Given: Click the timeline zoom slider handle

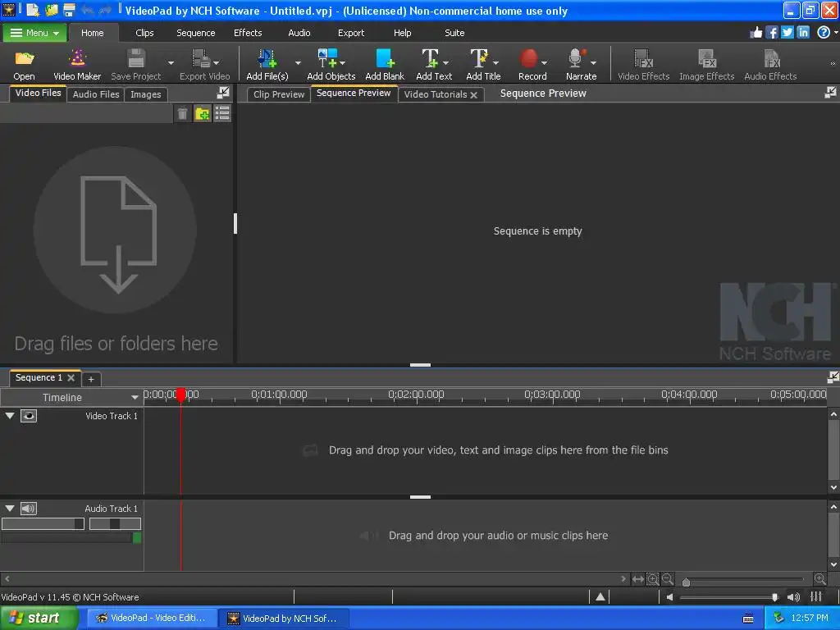Looking at the screenshot, I should (x=687, y=582).
